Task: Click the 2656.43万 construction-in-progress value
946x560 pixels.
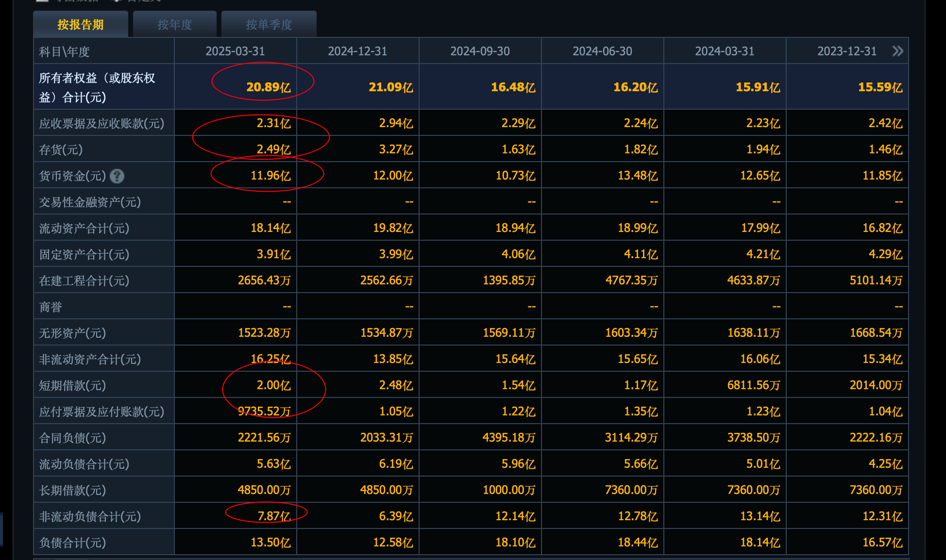Action: 264,280
